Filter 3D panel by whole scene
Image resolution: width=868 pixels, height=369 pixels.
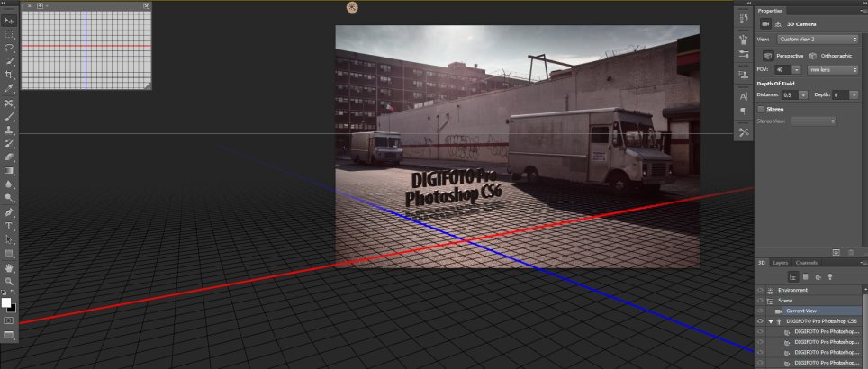(792, 277)
